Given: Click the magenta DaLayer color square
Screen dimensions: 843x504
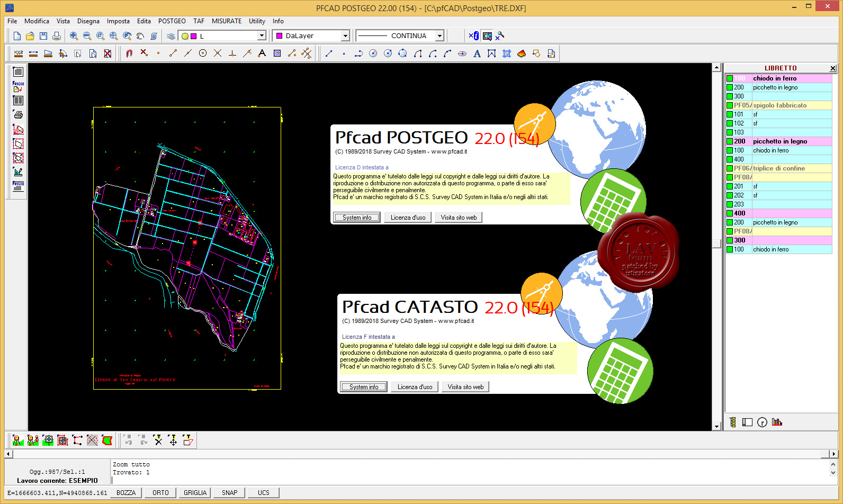Looking at the screenshot, I should pyautogui.click(x=280, y=36).
